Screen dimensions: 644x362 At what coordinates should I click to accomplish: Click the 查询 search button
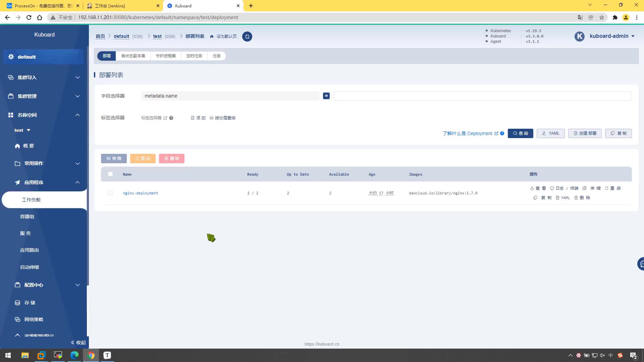coord(520,133)
